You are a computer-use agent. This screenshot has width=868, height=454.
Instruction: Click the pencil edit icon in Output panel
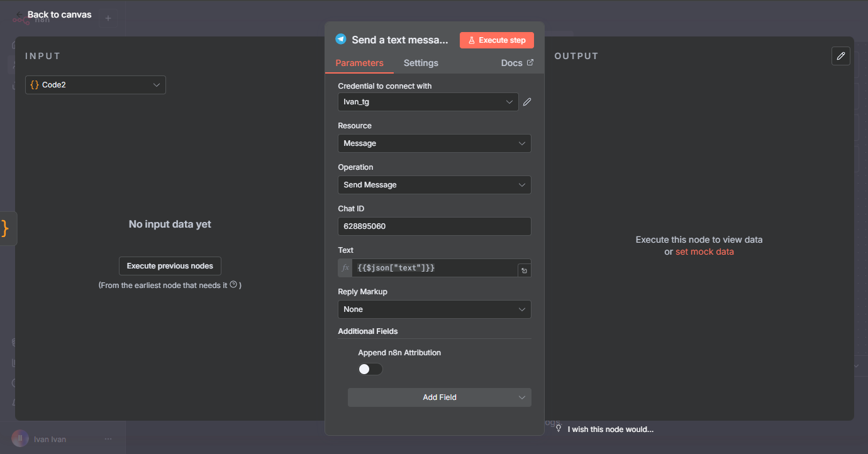841,56
